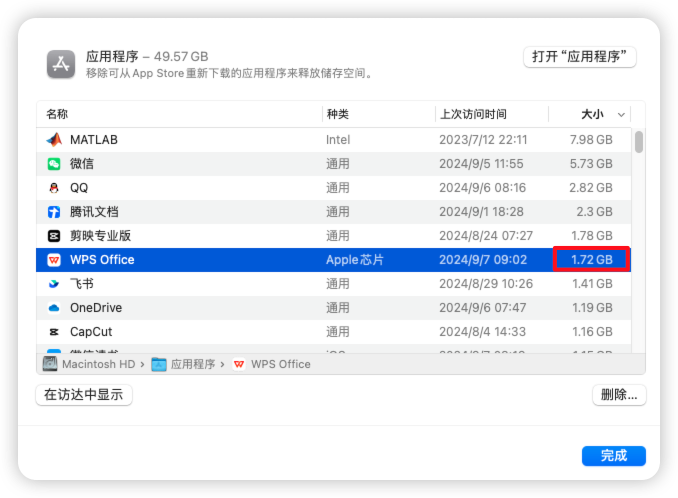Viewport: 678px width, 498px height.
Task: Select the 飞书 row name
Action: pos(82,284)
